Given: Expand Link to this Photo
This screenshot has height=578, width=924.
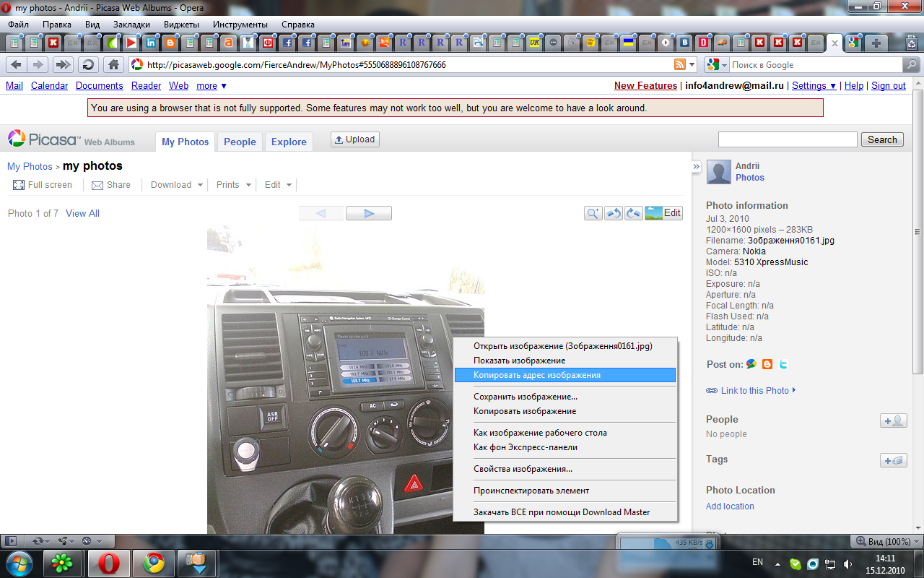Looking at the screenshot, I should 751,391.
